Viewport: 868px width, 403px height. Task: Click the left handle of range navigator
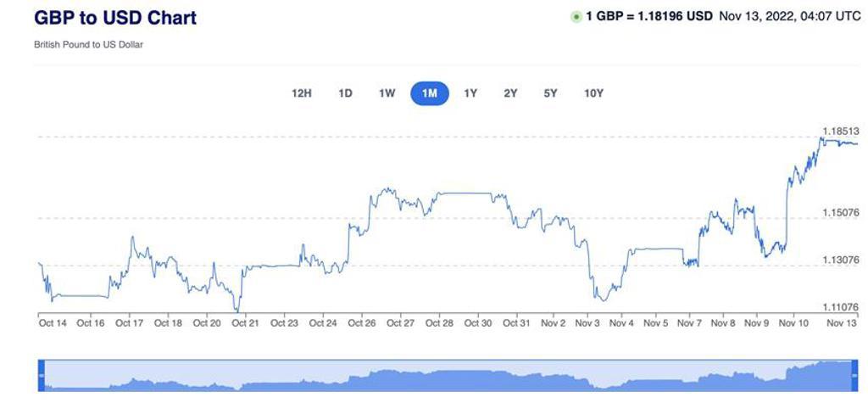click(42, 374)
